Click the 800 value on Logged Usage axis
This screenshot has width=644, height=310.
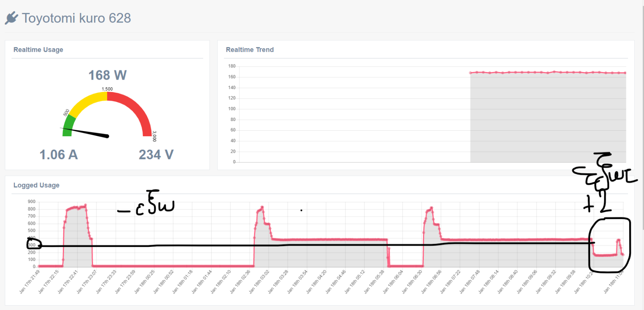(31, 209)
